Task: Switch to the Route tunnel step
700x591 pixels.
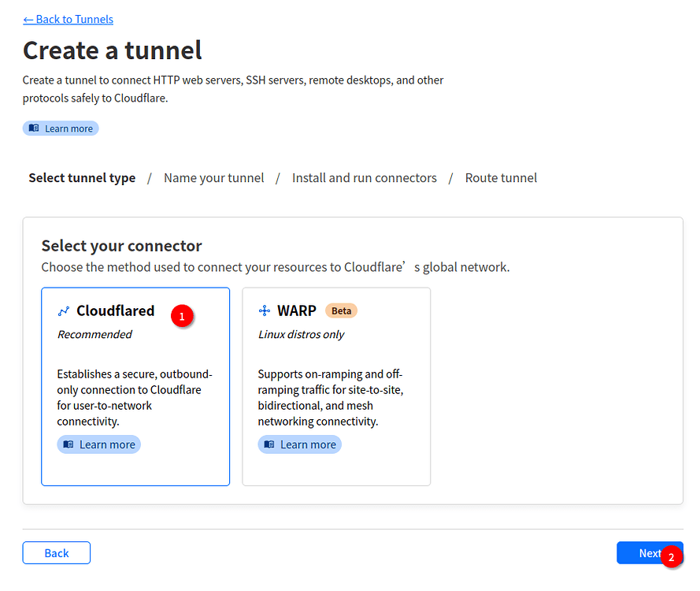Action: click(501, 178)
